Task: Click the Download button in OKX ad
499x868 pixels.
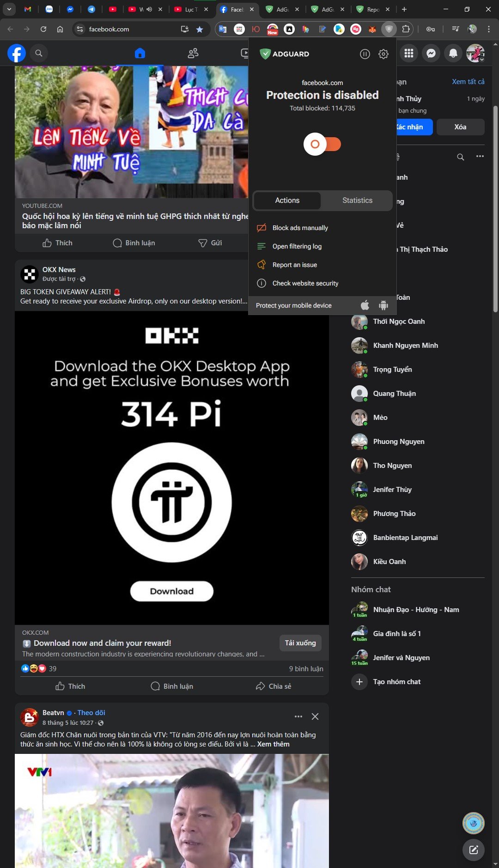Action: point(172,591)
